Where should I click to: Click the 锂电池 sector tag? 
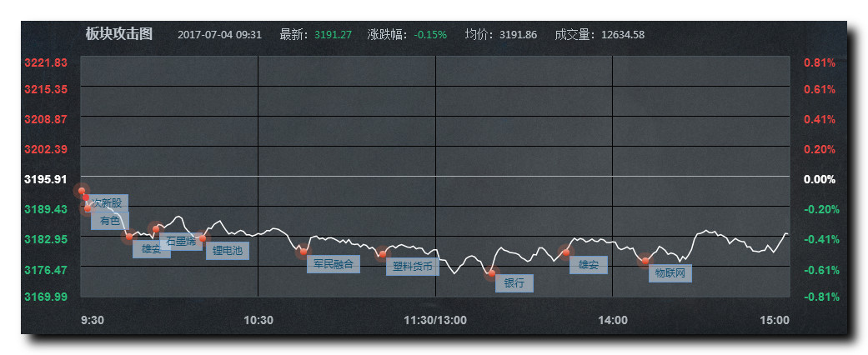coord(227,250)
